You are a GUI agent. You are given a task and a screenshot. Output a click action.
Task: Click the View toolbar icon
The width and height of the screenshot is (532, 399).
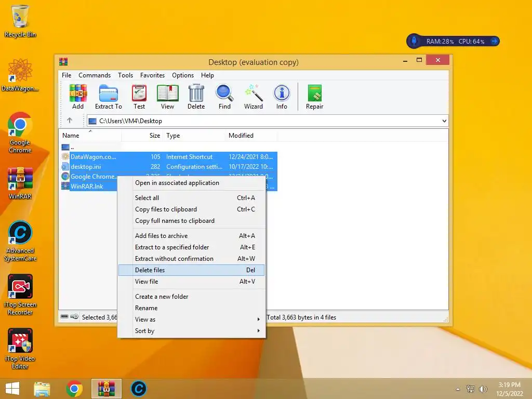click(x=167, y=97)
